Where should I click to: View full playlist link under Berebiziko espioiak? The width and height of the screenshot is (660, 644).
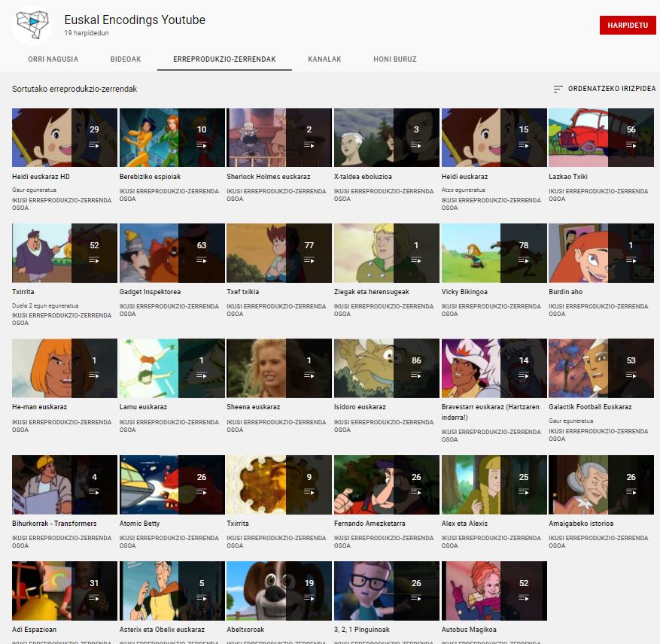coord(169,195)
